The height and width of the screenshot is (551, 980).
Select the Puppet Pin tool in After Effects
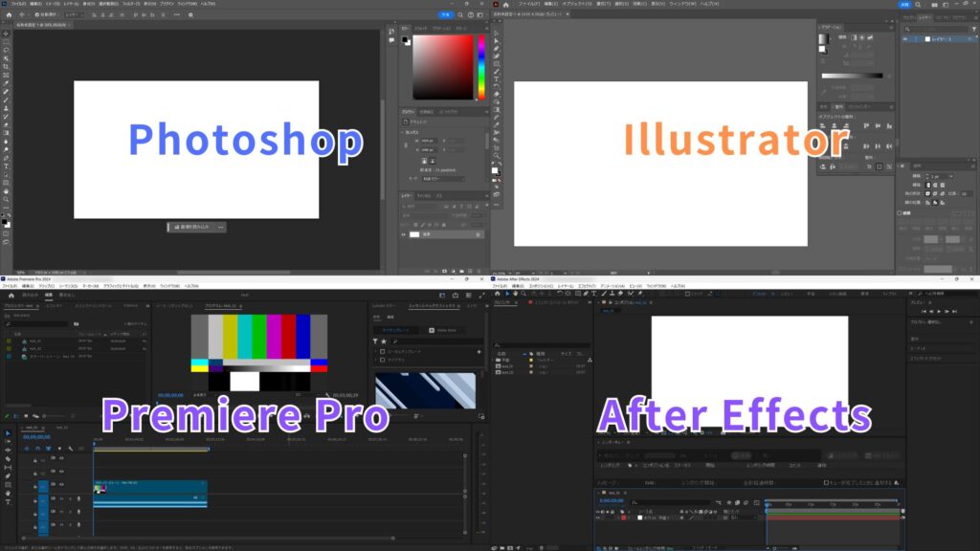pos(639,294)
